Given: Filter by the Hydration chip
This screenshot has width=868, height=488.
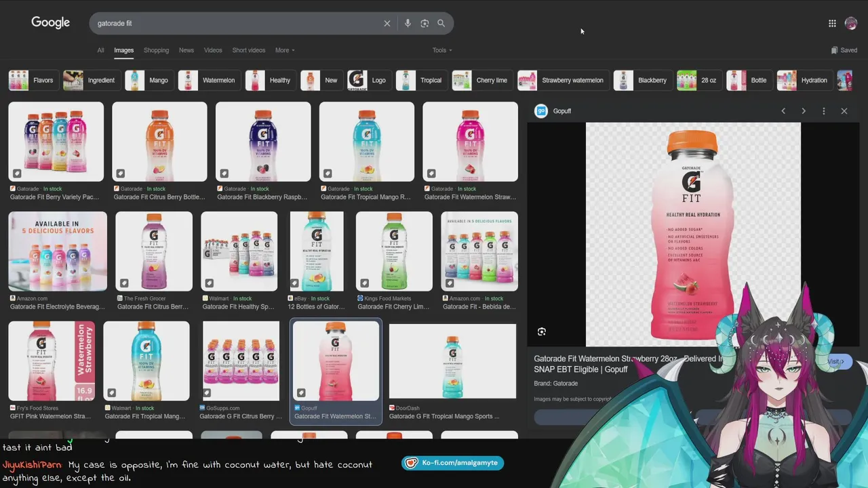Looking at the screenshot, I should [x=804, y=80].
